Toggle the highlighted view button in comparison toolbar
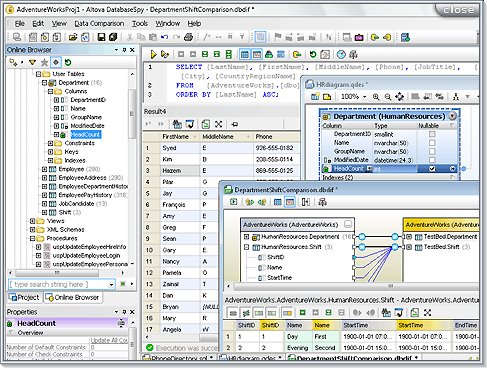487x368 pixels. tap(290, 202)
